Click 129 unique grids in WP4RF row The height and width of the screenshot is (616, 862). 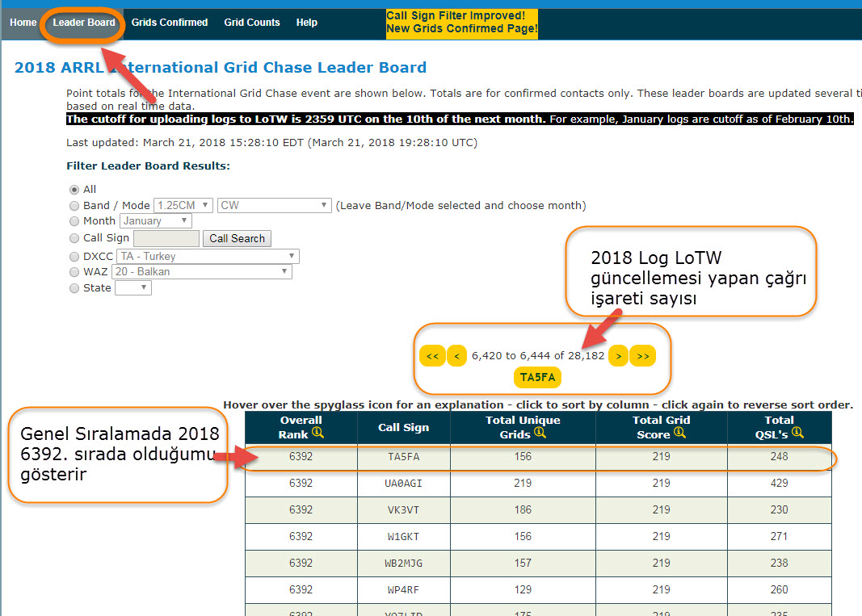(x=523, y=589)
